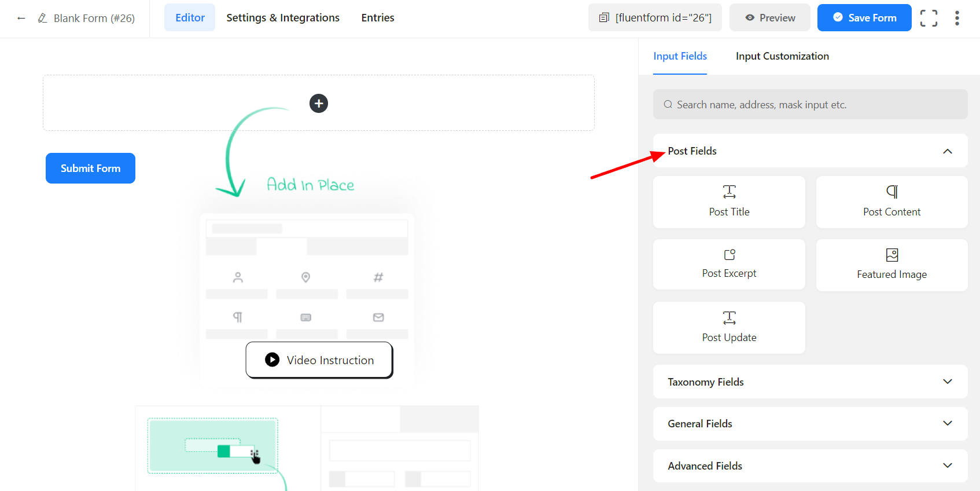The image size is (980, 491).
Task: Add the Post Title field
Action: click(x=729, y=202)
